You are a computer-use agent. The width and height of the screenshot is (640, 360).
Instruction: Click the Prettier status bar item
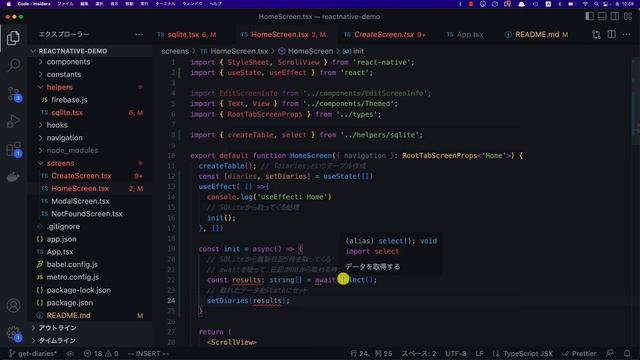point(579,353)
